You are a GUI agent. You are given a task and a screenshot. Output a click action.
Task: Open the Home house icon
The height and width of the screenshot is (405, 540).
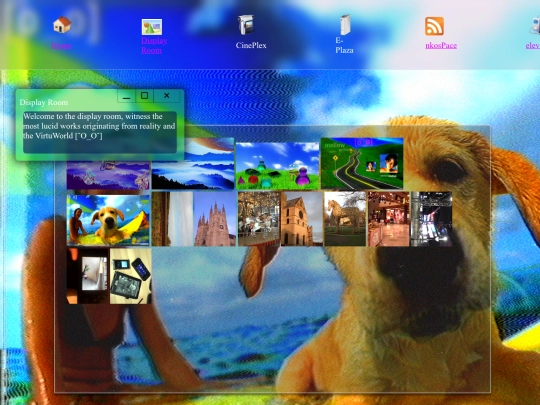[62, 25]
